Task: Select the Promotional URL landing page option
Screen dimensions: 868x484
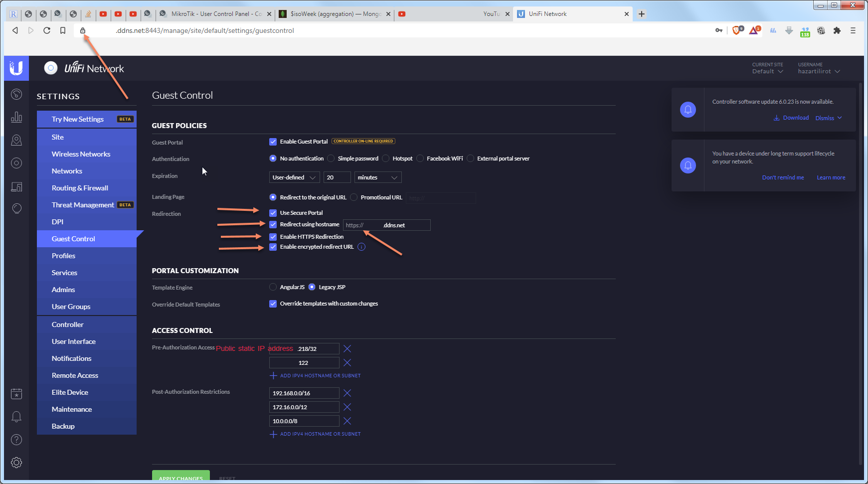Action: point(353,197)
